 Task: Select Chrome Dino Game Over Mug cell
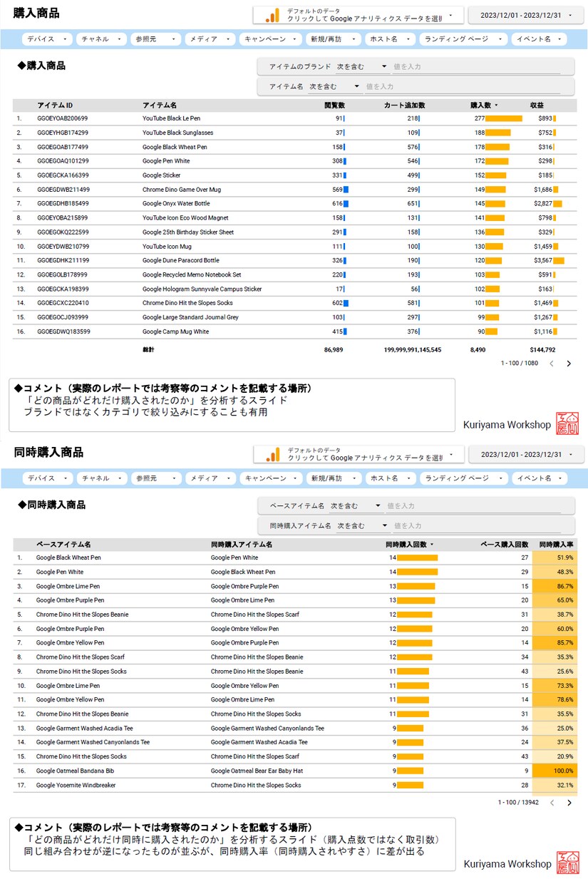click(181, 190)
